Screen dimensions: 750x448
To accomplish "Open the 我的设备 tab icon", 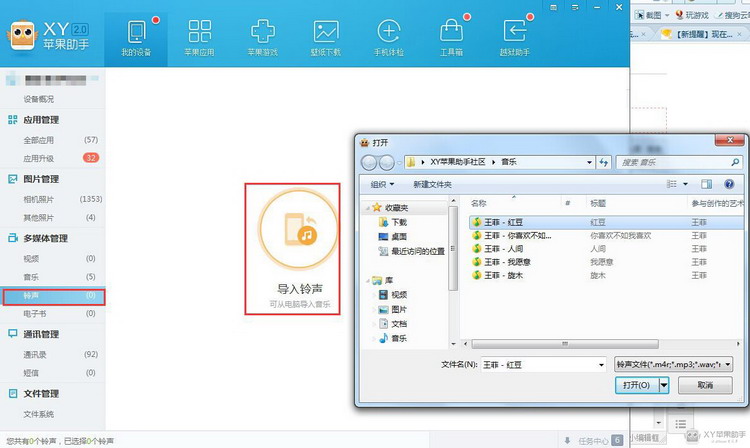I will [136, 32].
